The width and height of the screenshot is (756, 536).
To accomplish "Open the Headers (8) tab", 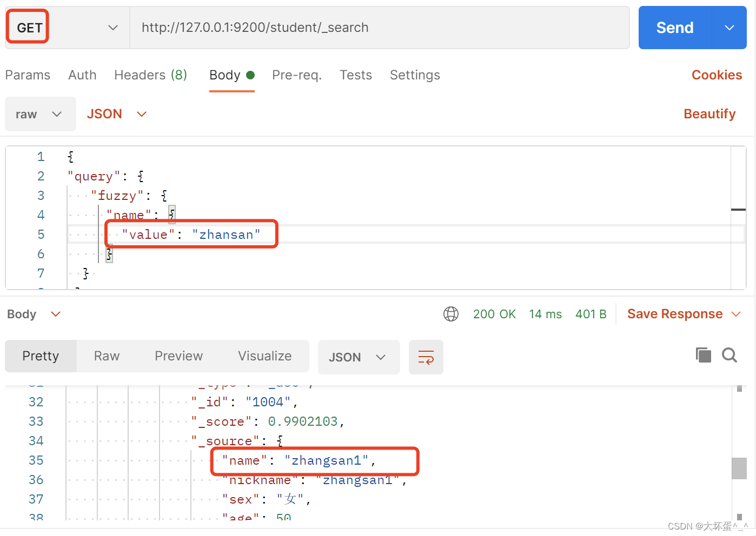I will 150,75.
